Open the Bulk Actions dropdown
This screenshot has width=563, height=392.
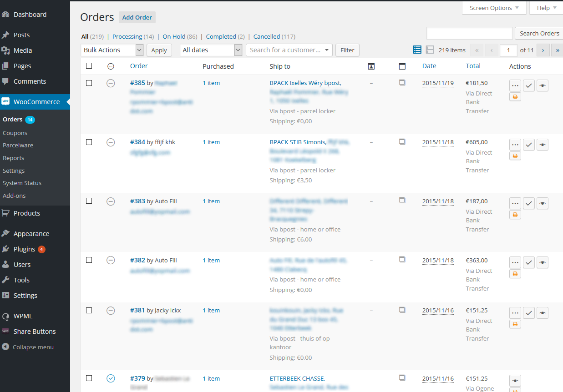point(112,50)
